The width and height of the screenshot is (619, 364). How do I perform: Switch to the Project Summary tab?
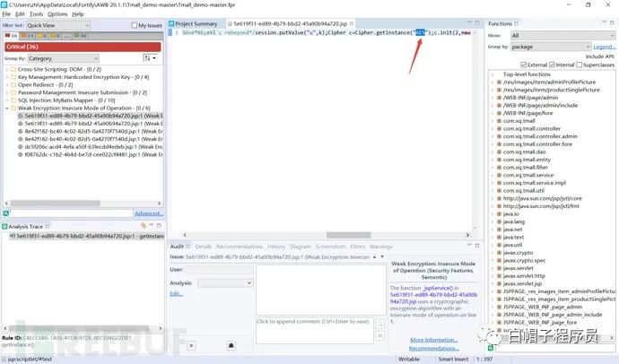tap(196, 23)
